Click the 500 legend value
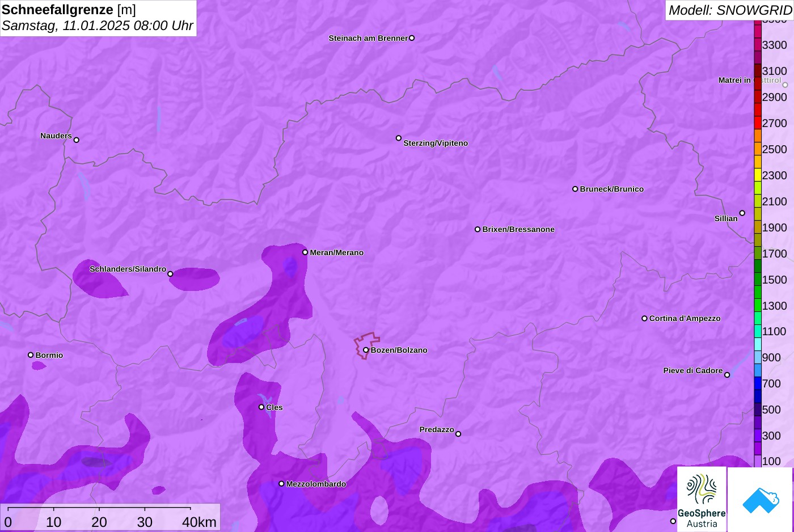794x532 pixels. (771, 409)
